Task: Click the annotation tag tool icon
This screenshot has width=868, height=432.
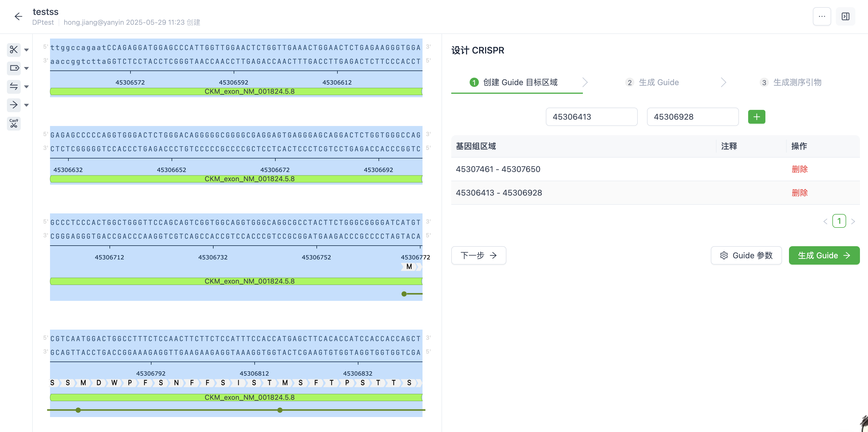Action: pos(14,68)
